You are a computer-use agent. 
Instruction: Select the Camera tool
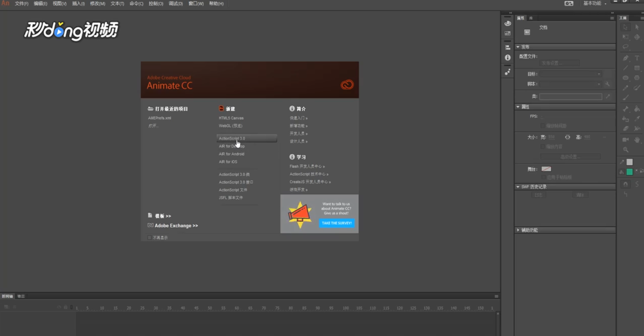(625, 140)
